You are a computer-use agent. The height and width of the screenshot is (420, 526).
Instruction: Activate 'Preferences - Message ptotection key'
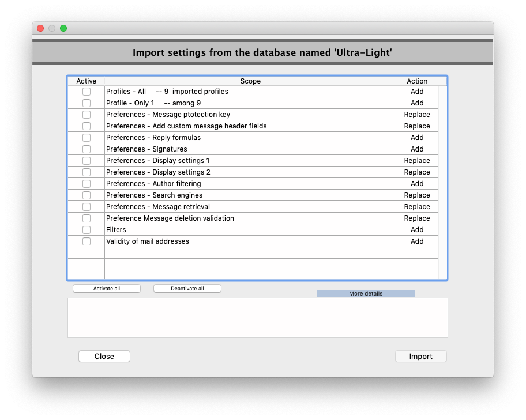coord(87,114)
